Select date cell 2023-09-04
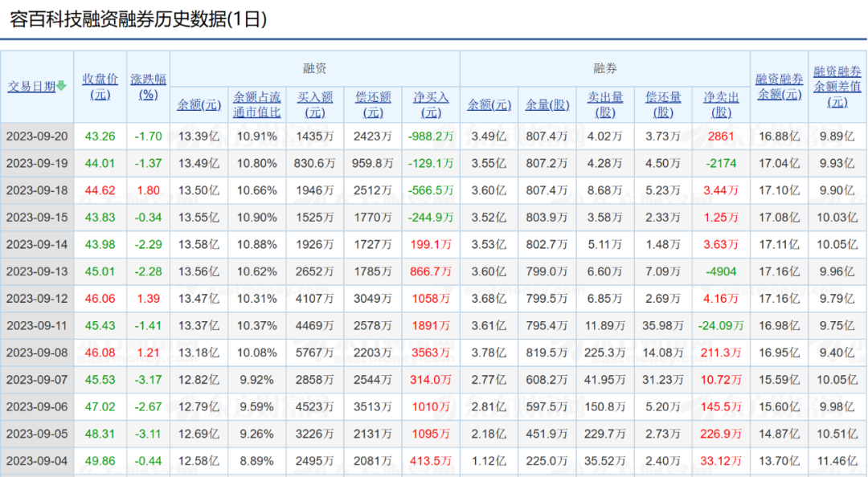The height and width of the screenshot is (477, 868). pyautogui.click(x=37, y=461)
